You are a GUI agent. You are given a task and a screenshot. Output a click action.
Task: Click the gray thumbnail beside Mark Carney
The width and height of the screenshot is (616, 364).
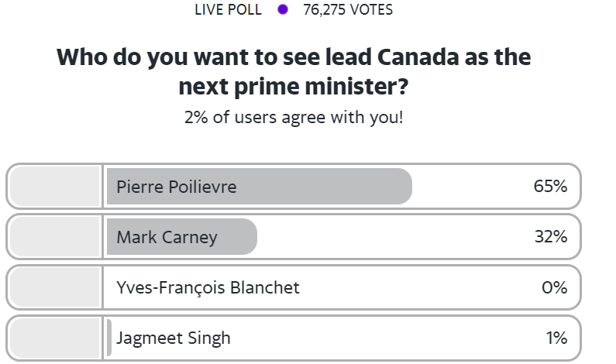55,237
